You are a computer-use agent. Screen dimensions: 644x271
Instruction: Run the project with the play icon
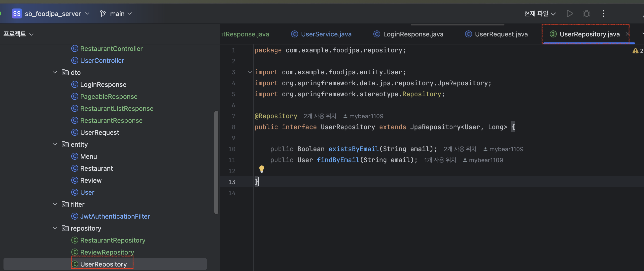[569, 13]
